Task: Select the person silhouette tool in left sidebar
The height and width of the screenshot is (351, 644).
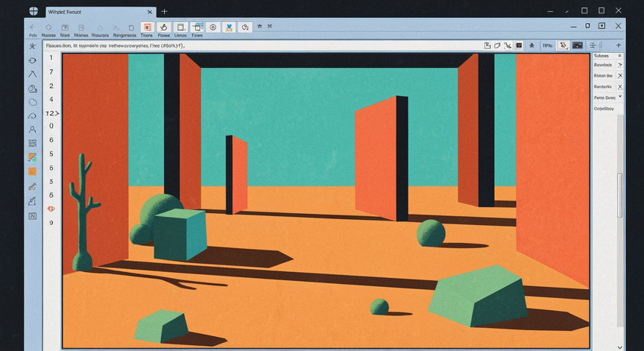Action: pyautogui.click(x=32, y=130)
